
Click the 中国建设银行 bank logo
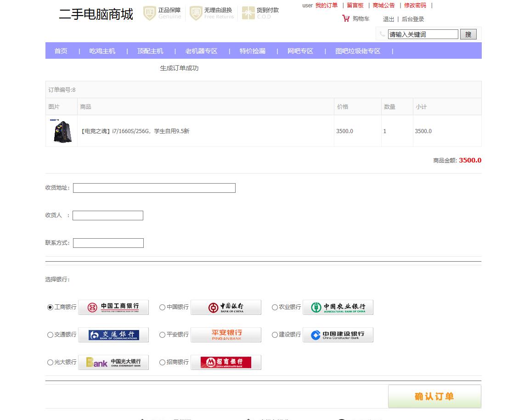pos(338,335)
